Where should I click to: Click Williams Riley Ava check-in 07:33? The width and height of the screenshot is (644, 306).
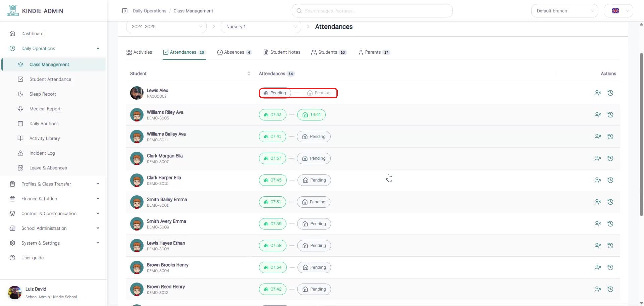pos(272,115)
